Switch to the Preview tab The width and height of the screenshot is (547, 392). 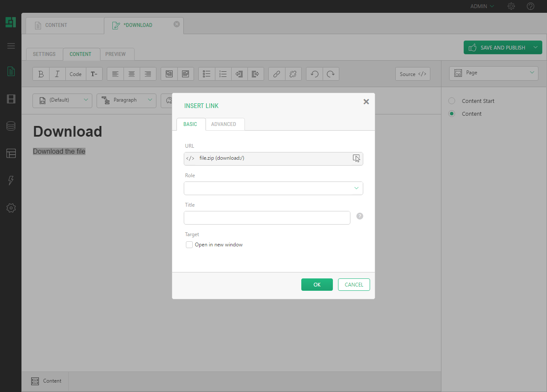tap(115, 54)
